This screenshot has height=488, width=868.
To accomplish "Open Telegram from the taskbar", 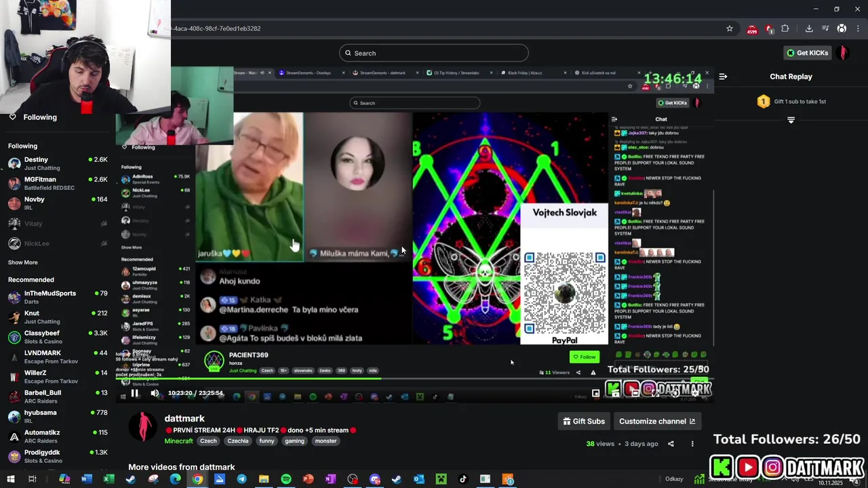I will [x=241, y=479].
